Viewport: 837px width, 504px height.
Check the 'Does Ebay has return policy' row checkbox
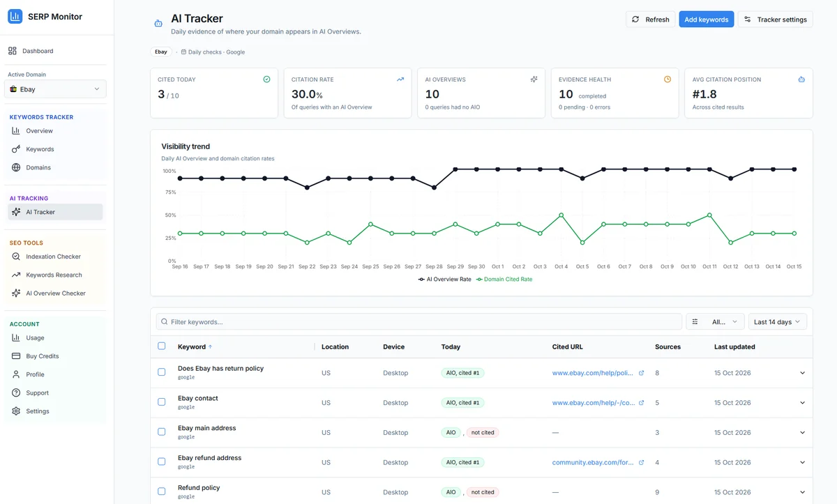click(x=162, y=372)
